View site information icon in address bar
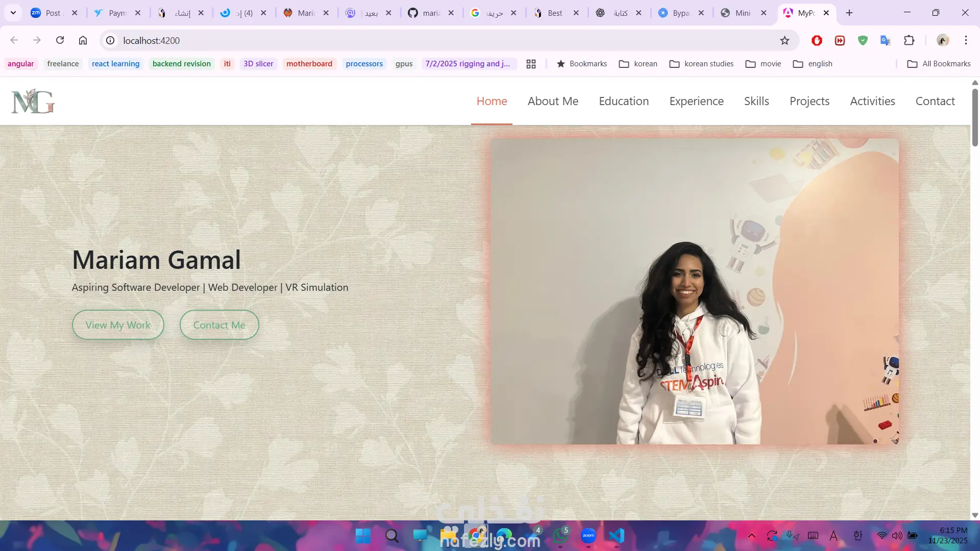This screenshot has width=980, height=551. (110, 40)
